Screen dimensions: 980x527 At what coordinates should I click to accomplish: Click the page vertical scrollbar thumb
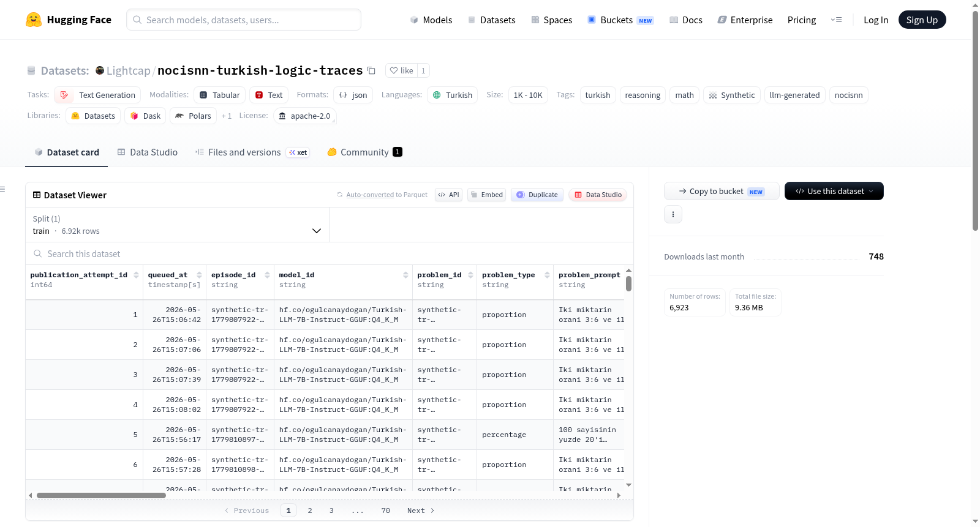point(975,121)
